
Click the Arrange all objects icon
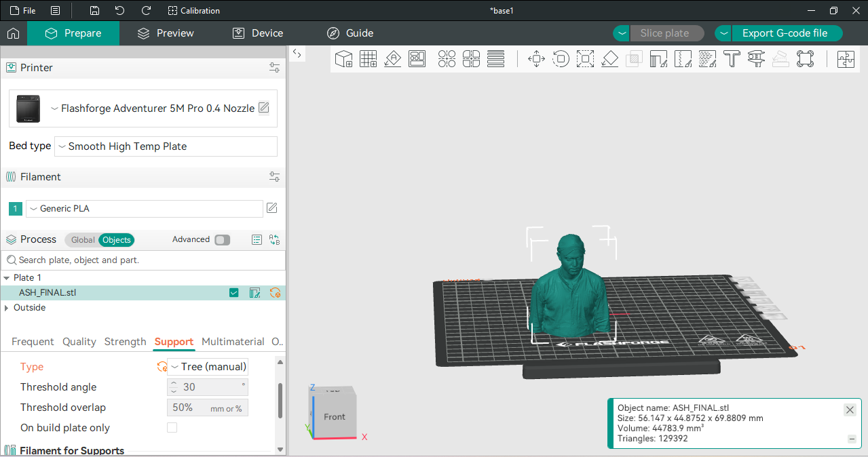[417, 59]
